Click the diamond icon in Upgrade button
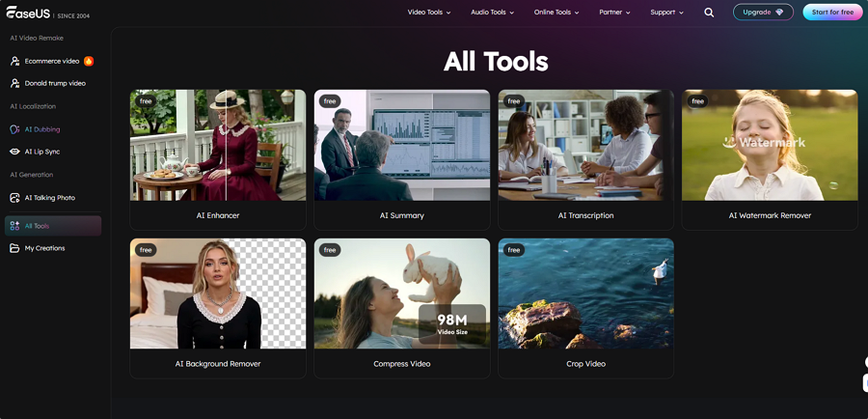Viewport: 868px width, 419px height. pos(779,13)
